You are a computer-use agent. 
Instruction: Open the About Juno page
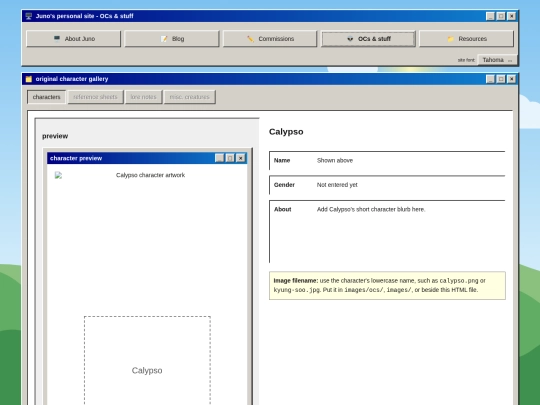coord(73,39)
